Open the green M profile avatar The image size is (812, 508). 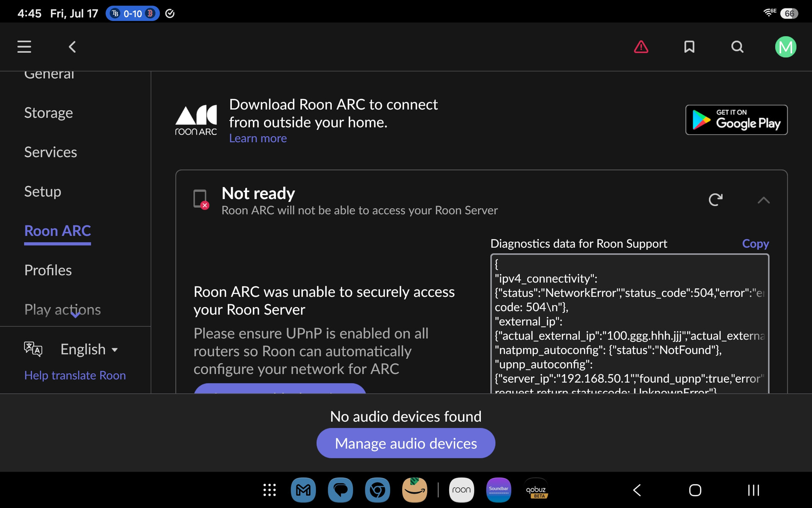[x=786, y=47]
